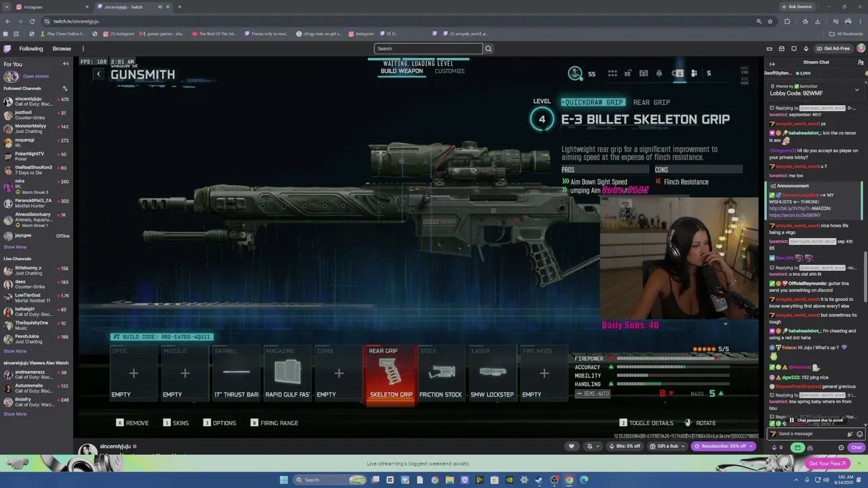Image resolution: width=868 pixels, height=488 pixels.
Task: Open Twitch notifications inbox icon
Action: tap(781, 49)
